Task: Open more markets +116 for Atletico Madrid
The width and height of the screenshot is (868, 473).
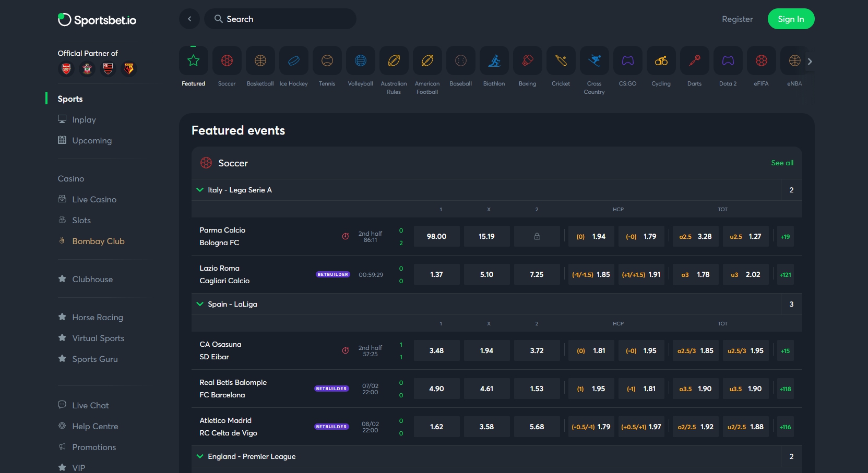Action: [x=786, y=427]
